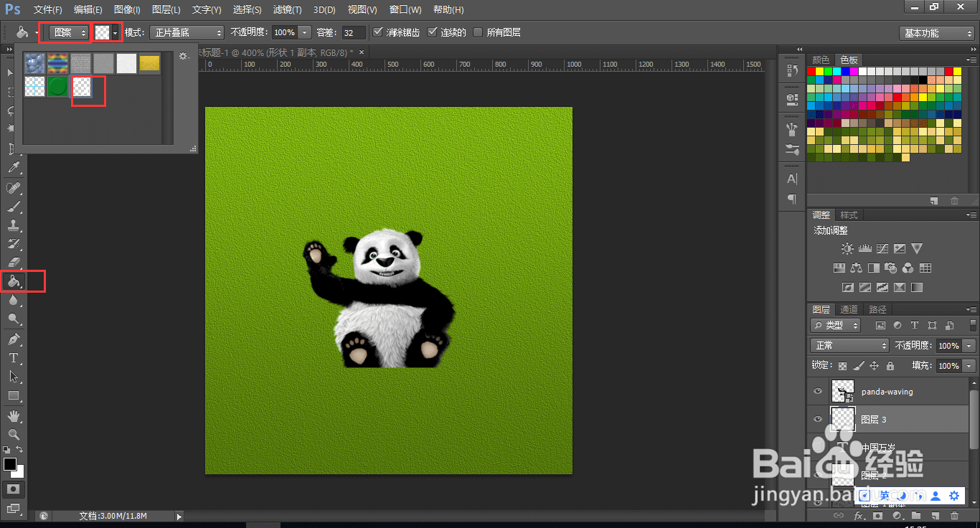980x528 pixels.
Task: Choose the blue bubbles pattern
Action: click(x=34, y=64)
